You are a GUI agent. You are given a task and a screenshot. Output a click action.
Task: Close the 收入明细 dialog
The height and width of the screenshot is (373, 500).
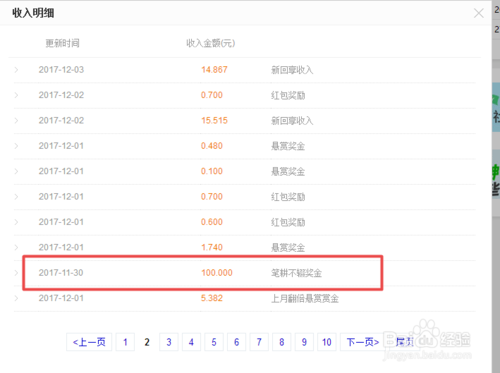[479, 13]
